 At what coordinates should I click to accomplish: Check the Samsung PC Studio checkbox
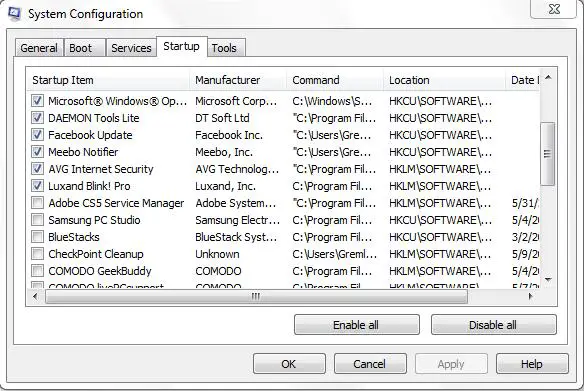(37, 220)
